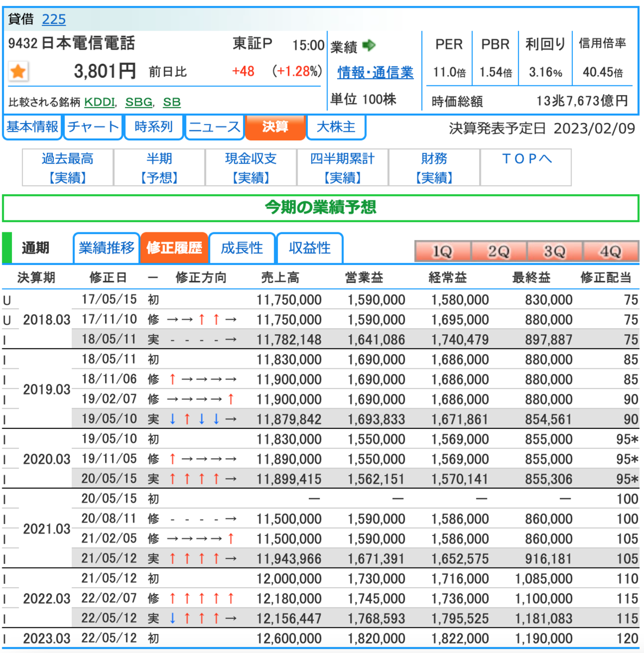This screenshot has height=653, width=644.
Task: Select the 収益性 sub-tab
Action: 310,248
